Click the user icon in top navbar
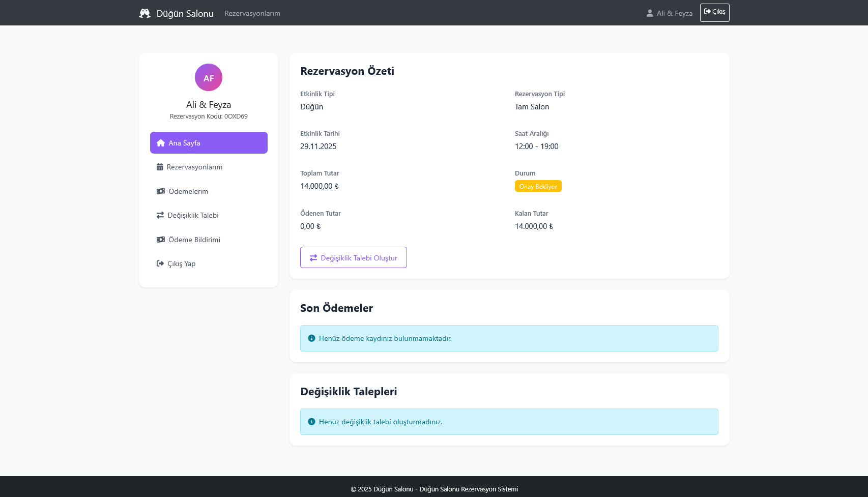This screenshot has width=868, height=497. [x=650, y=13]
